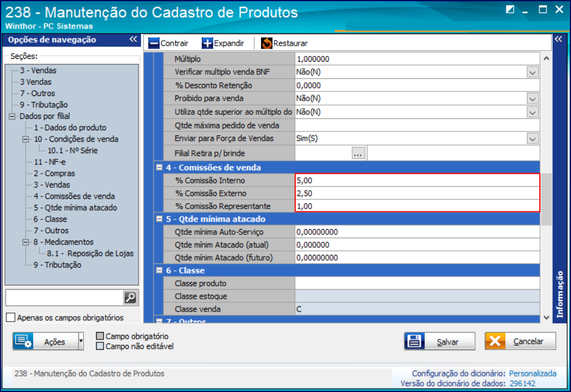Click the Restaurar orange arrow icon
571x392 pixels.
tap(266, 43)
